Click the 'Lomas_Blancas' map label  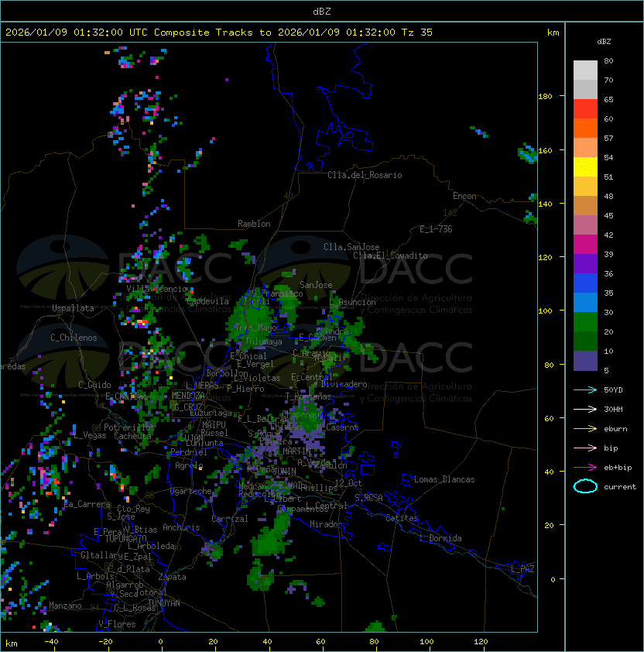click(x=444, y=479)
